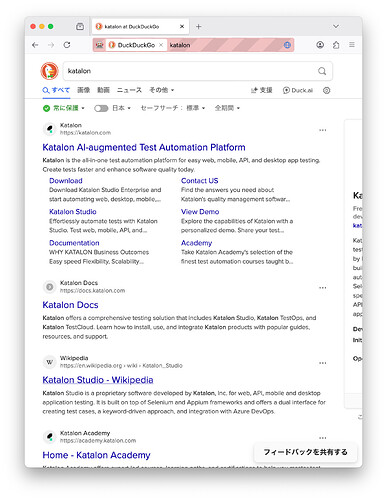Remove the DuckDuckGo search engine chip
386x500 pixels.
pos(161,45)
